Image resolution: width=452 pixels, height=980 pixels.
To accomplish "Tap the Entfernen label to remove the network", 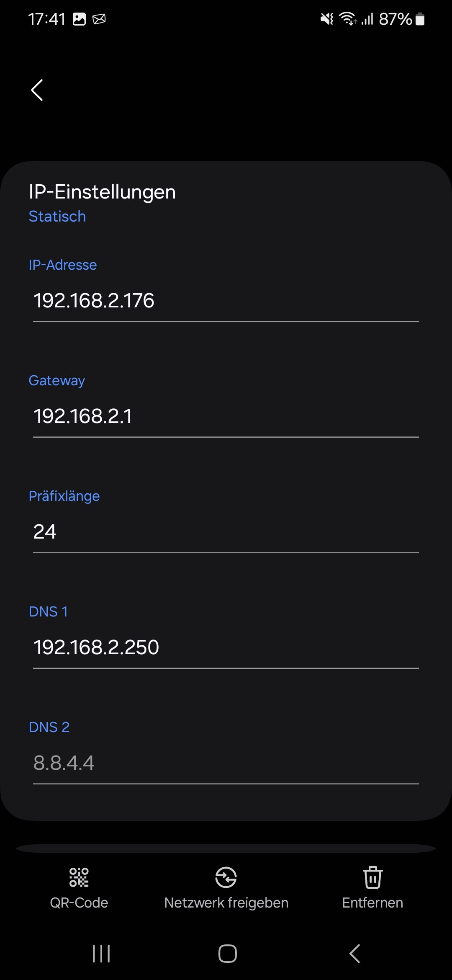I will pos(372,903).
